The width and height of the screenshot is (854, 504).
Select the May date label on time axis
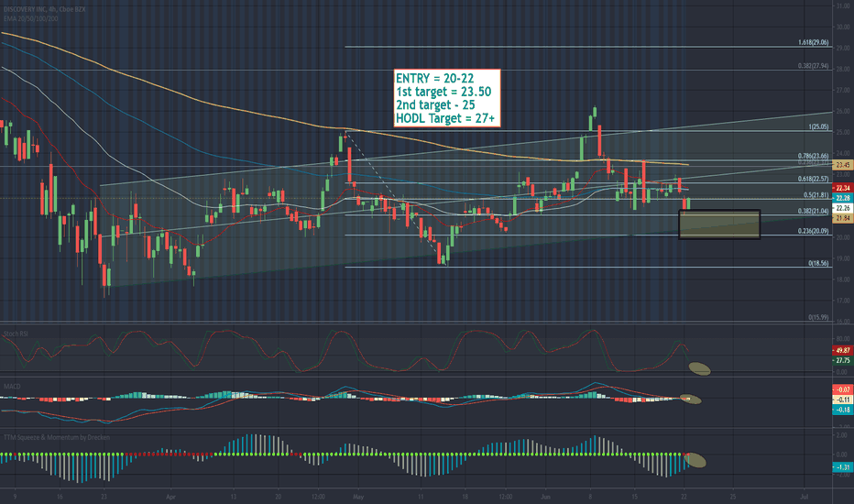pyautogui.click(x=358, y=497)
